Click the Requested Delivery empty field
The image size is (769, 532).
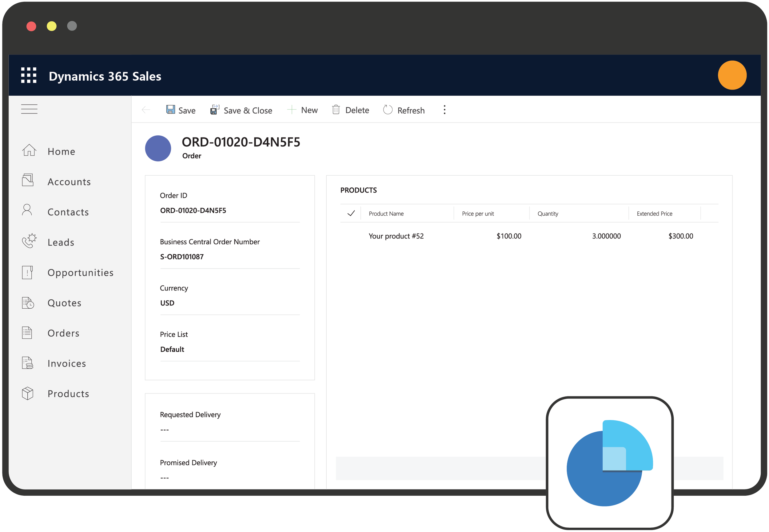[x=230, y=430]
